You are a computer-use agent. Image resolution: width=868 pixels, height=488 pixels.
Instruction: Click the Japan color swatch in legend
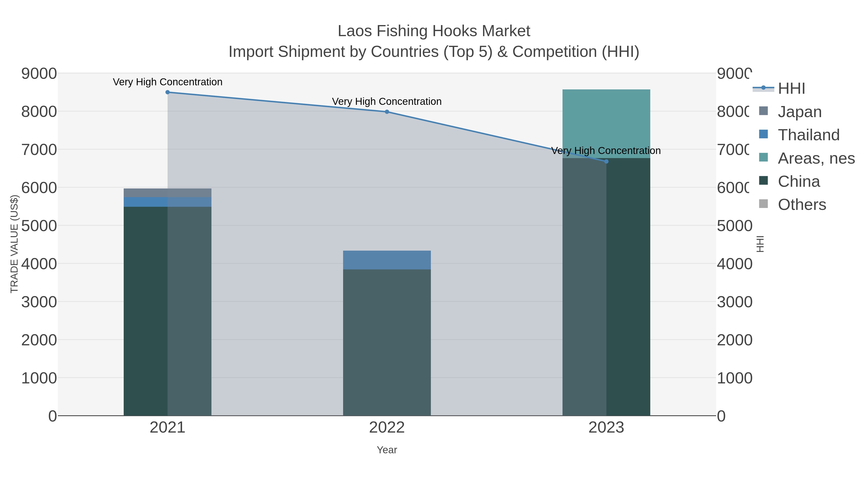pyautogui.click(x=764, y=111)
